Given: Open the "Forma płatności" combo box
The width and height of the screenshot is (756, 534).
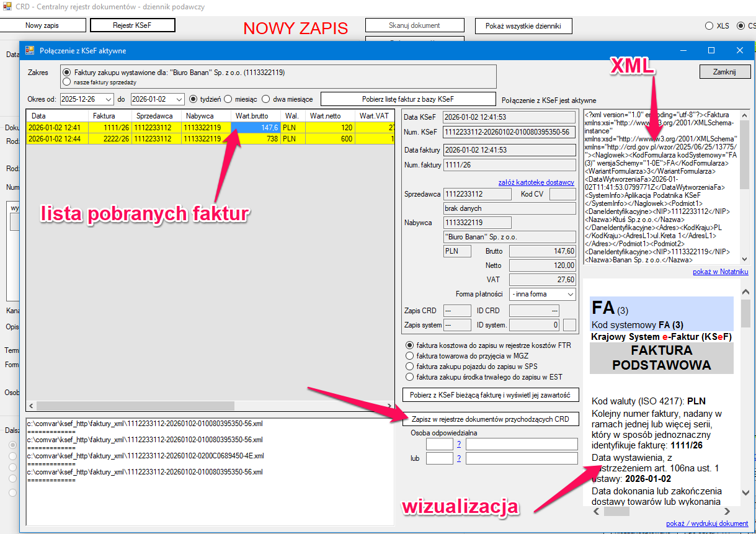Looking at the screenshot, I should (570, 294).
